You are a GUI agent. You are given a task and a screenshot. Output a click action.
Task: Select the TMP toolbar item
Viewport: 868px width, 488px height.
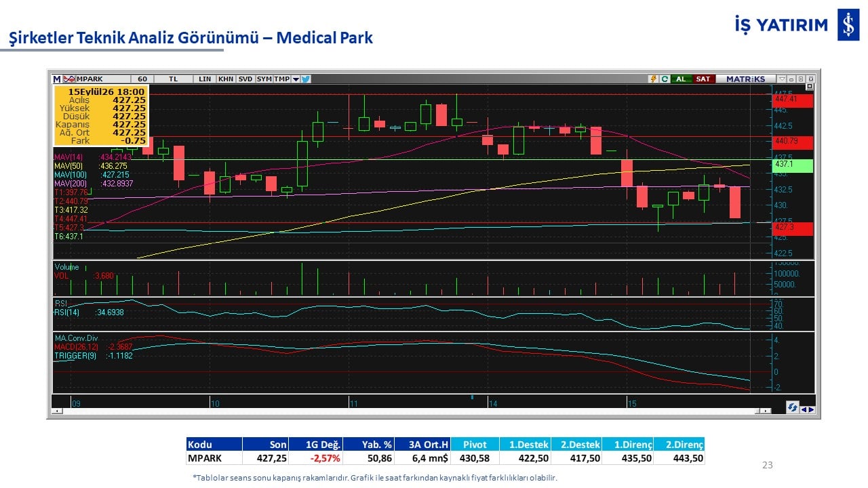tap(282, 79)
